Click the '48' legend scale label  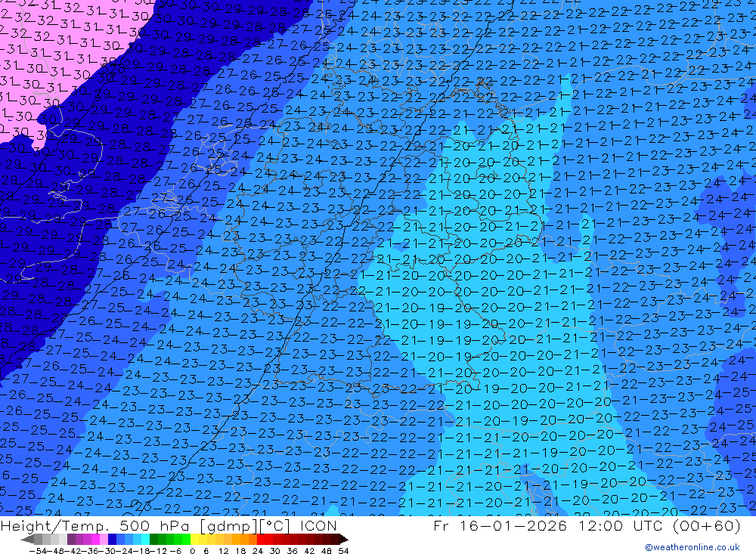tap(327, 551)
